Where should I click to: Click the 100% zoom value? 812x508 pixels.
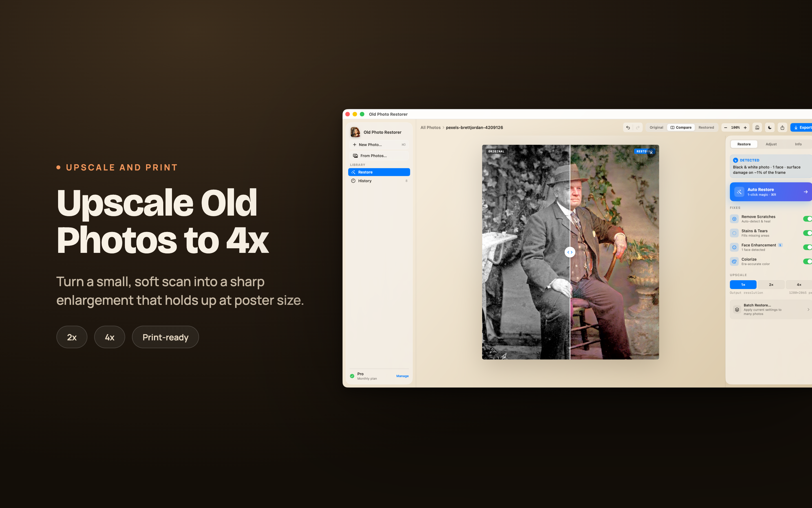coord(735,128)
